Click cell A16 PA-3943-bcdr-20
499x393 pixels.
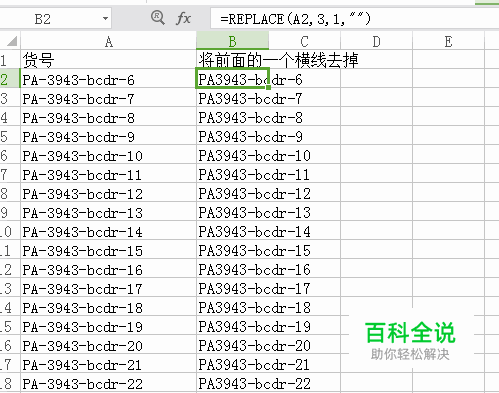tap(108, 345)
